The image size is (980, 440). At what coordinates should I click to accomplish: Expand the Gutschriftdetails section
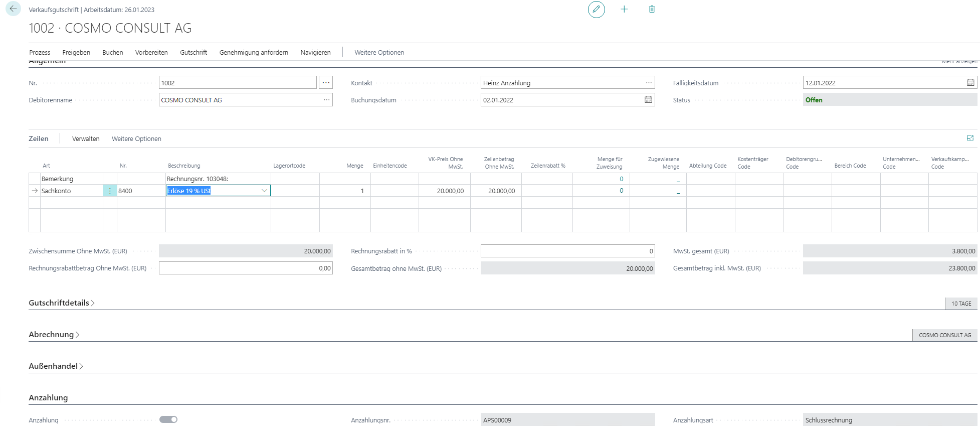click(62, 303)
